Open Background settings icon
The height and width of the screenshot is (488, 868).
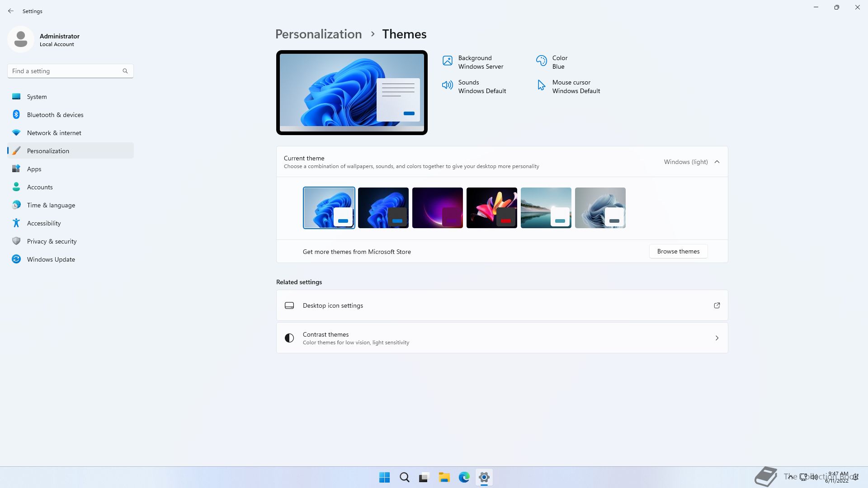point(447,61)
